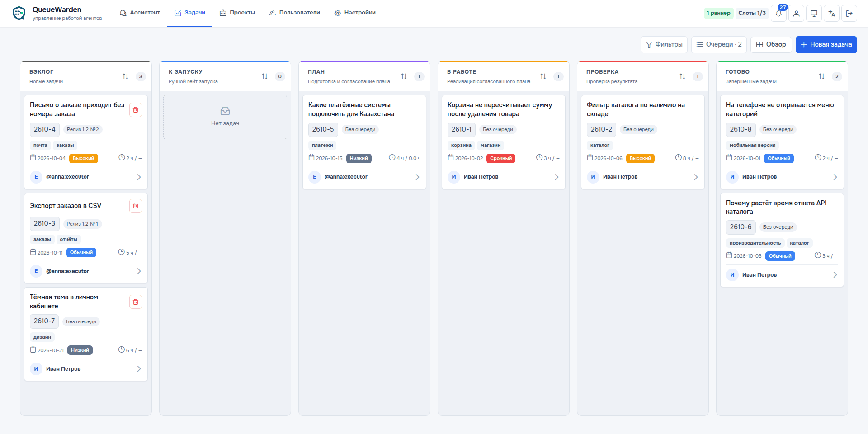The image size is (868, 434).
Task: Expand assignee chevron on task 2610-1
Action: pos(557,177)
